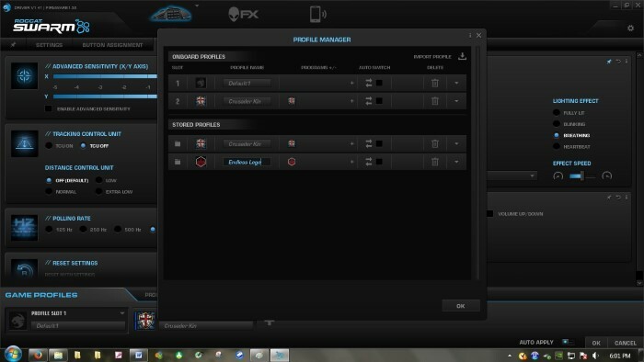Image resolution: width=644 pixels, height=362 pixels.
Task: Click the Endless Legend profile hexagon icon
Action: pos(201,162)
